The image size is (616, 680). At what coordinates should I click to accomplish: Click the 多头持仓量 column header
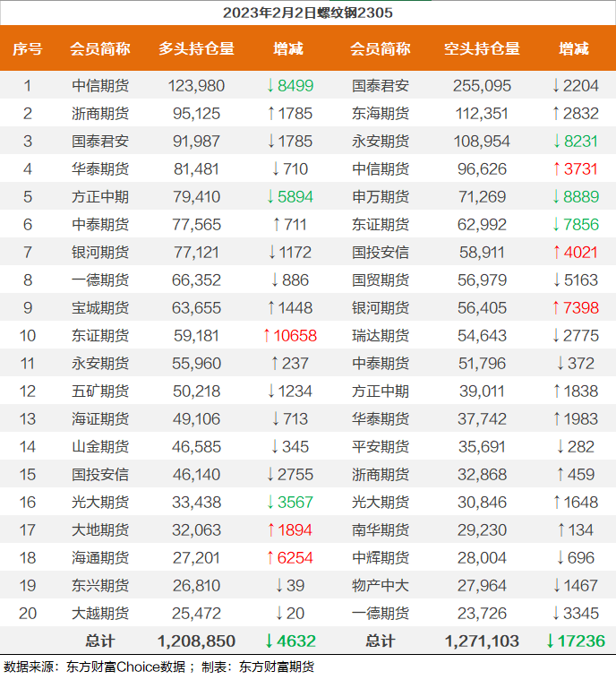coord(196,49)
